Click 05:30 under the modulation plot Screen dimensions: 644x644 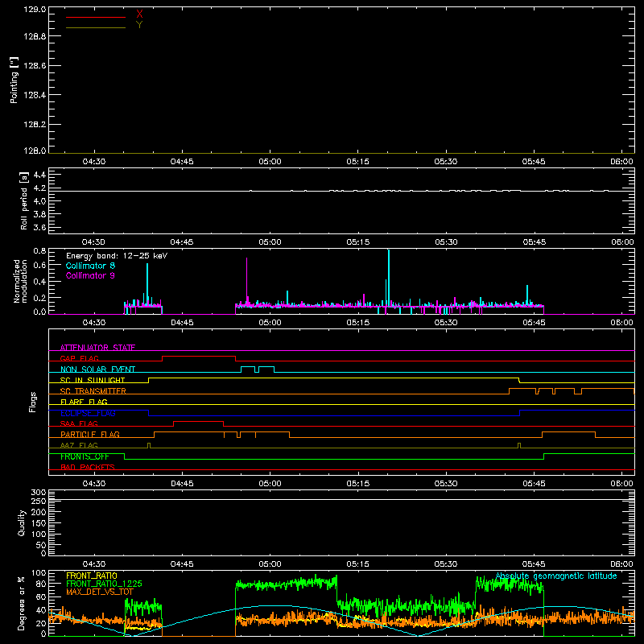tap(446, 323)
